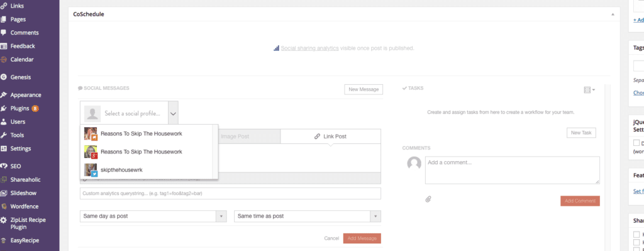Open Links in the WordPress sidebar
Image resolution: width=644 pixels, height=251 pixels.
pos(17,6)
